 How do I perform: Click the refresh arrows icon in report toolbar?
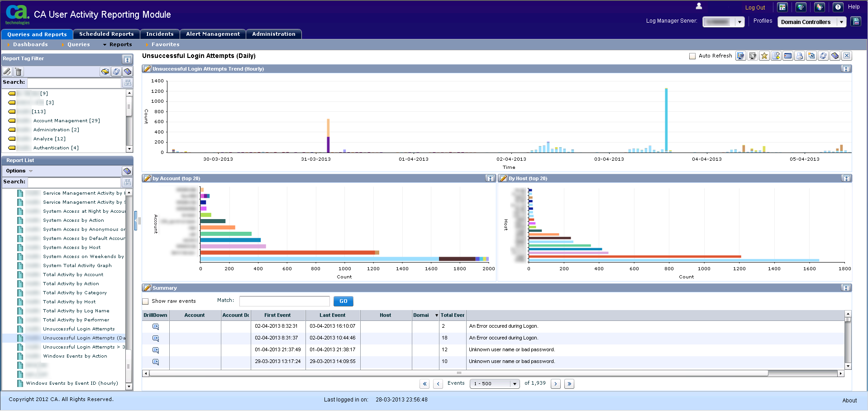click(x=823, y=56)
